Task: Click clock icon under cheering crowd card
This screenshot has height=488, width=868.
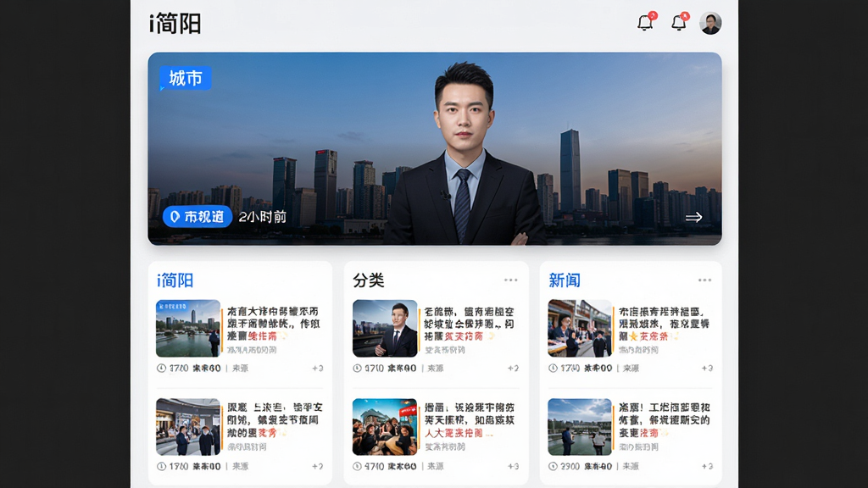Action: [357, 467]
